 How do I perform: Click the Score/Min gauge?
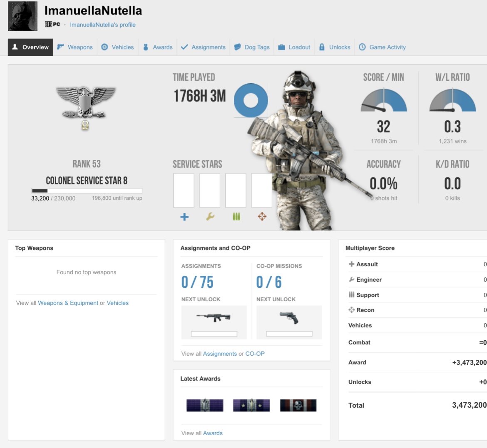[384, 100]
